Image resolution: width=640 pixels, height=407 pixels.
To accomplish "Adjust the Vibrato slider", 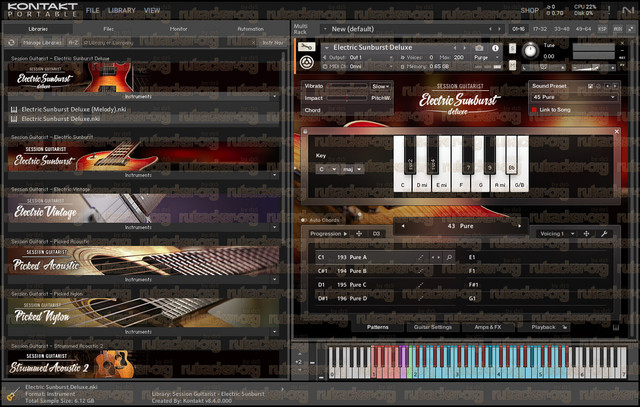I will (x=347, y=86).
